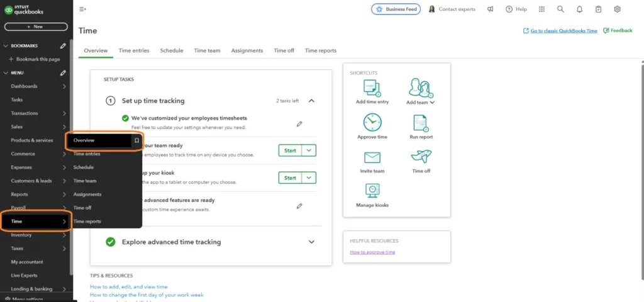Click Bookmark this page
Viewport: 644px width, 302px height.
tap(34, 59)
